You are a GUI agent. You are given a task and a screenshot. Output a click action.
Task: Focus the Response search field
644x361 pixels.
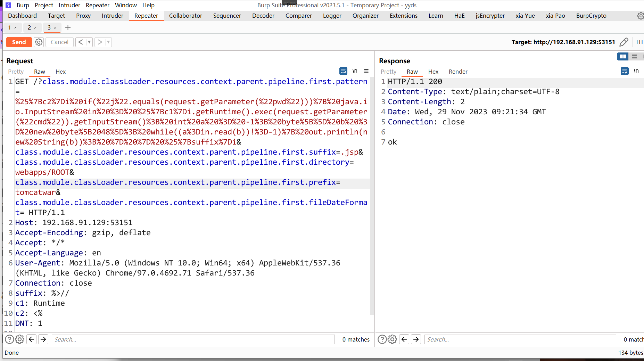pos(520,339)
